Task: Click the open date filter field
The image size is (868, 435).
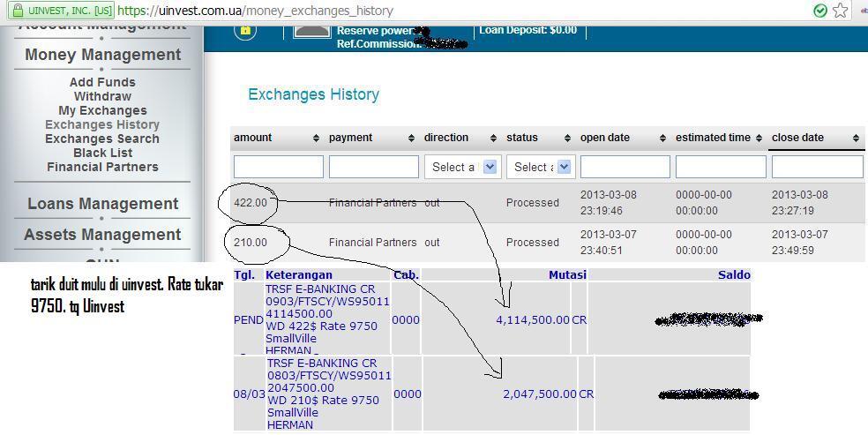Action: (625, 167)
